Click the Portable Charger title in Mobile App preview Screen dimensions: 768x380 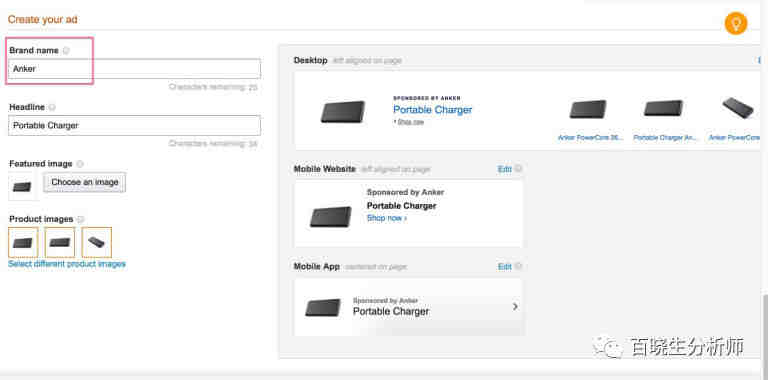click(391, 311)
